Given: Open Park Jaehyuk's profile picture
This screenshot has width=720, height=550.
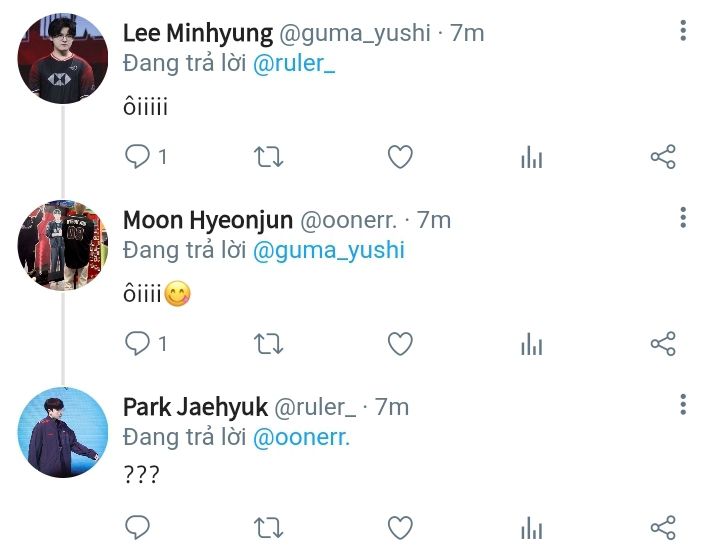Looking at the screenshot, I should tap(63, 432).
